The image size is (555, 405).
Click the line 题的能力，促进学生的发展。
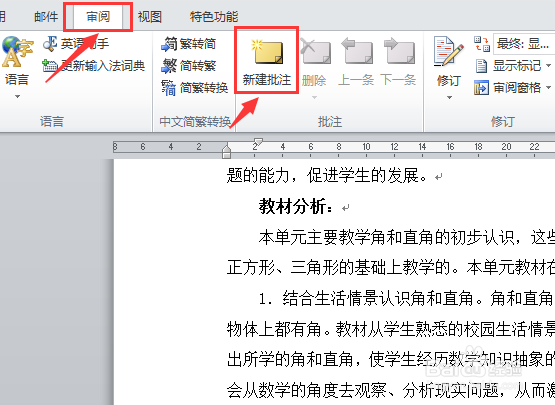click(x=326, y=175)
